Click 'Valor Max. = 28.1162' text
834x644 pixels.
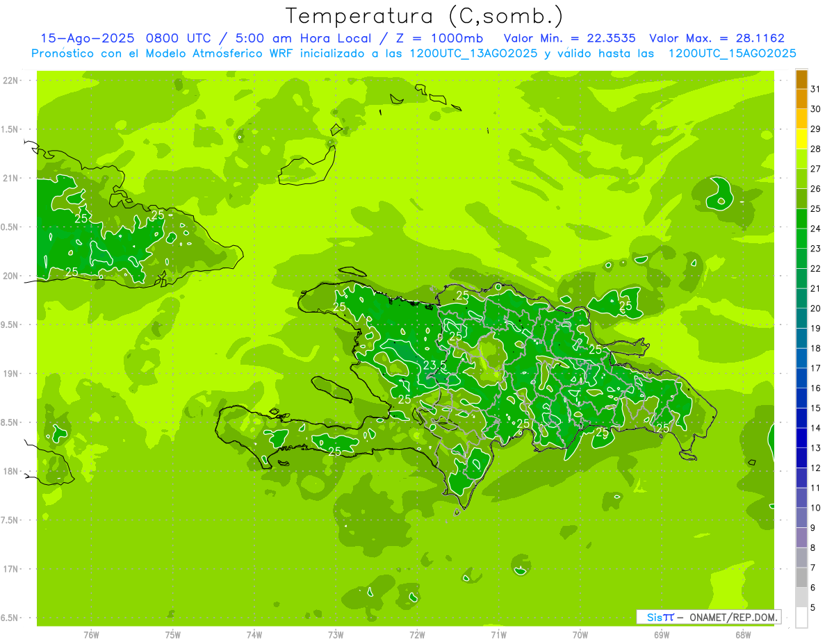[x=717, y=38]
